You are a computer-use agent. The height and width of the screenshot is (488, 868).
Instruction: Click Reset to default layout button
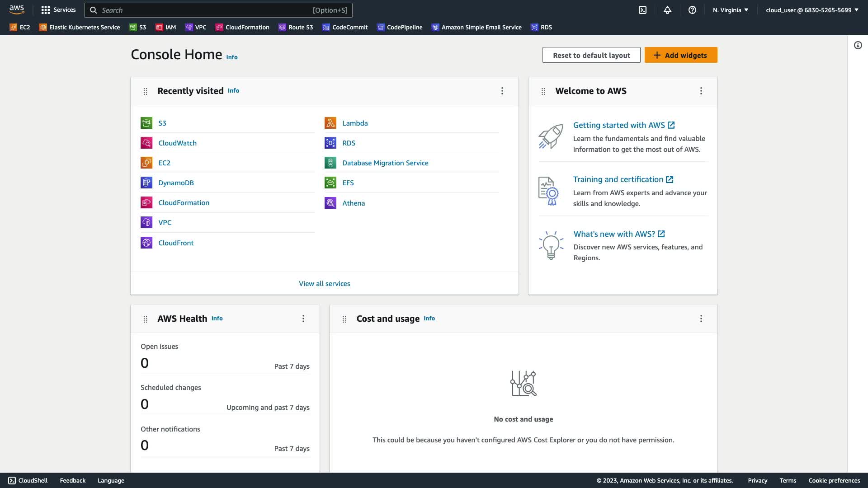(591, 55)
